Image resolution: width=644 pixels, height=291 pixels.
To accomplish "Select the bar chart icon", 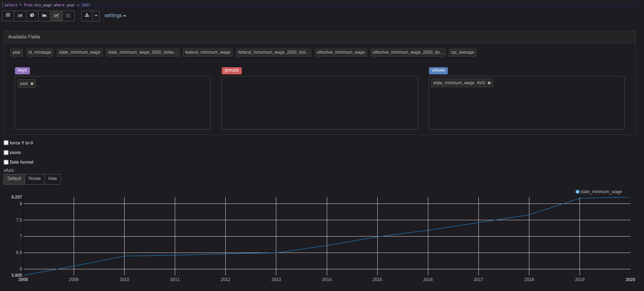I will [20, 16].
